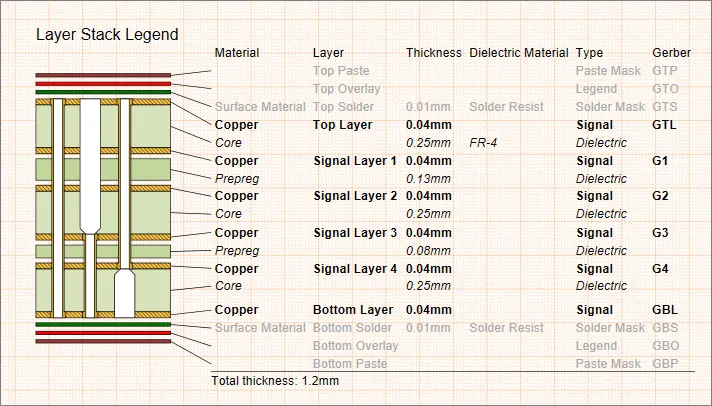Select the 'Layer Stack Legend' title text
Screen dimensions: 712x406
point(107,35)
